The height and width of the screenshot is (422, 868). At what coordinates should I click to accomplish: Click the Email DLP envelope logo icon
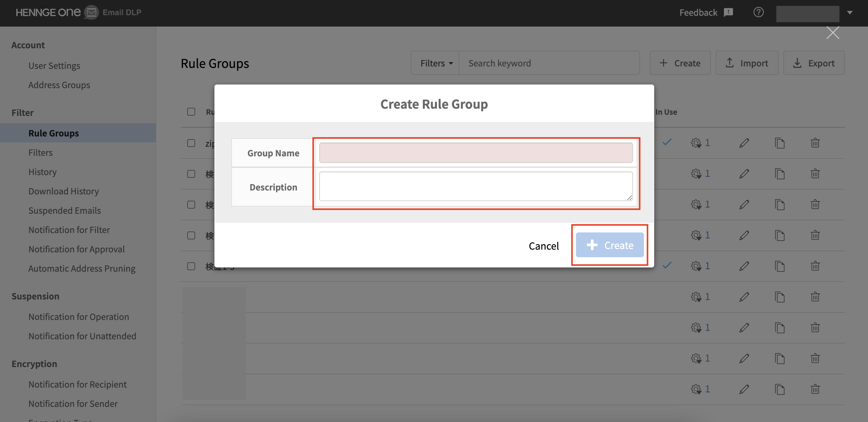click(91, 12)
